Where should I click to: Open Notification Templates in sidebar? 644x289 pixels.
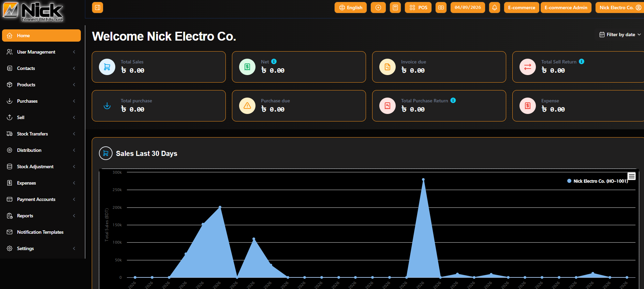click(40, 232)
